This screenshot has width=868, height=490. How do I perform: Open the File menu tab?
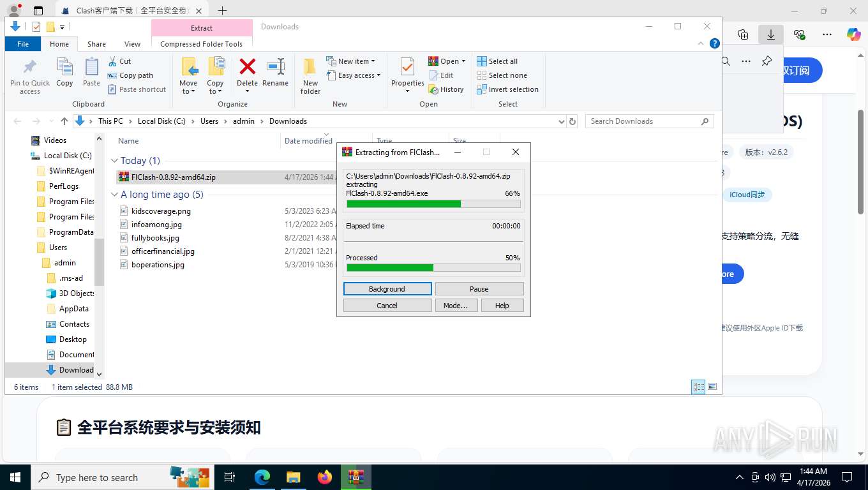[x=23, y=44]
